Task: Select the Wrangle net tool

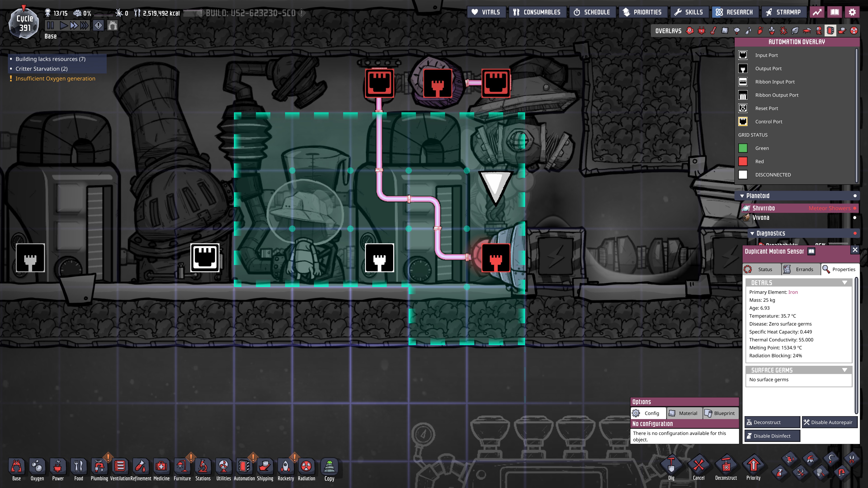Action: tap(821, 472)
